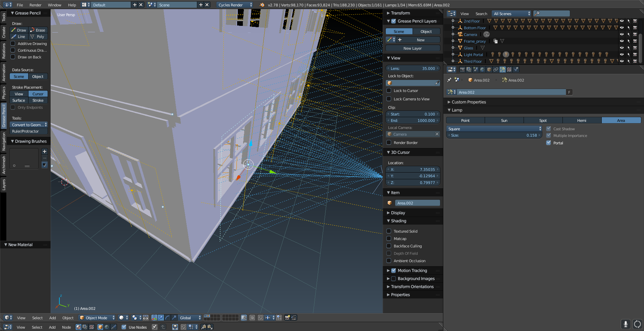Open the Render properties tab icon
The image size is (644, 331).
point(462,69)
